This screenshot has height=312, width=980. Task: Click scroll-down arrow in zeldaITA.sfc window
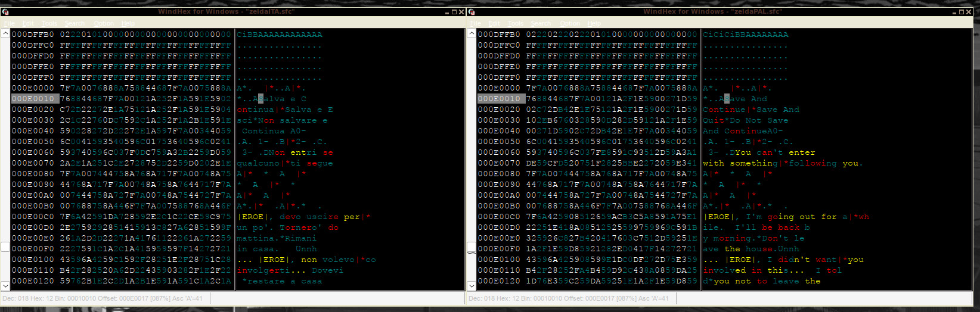click(5, 285)
